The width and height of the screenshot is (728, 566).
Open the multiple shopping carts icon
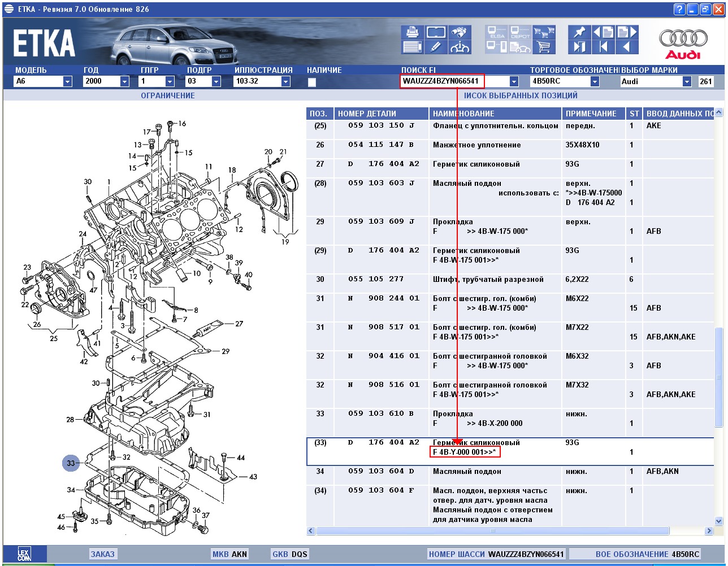point(544,32)
